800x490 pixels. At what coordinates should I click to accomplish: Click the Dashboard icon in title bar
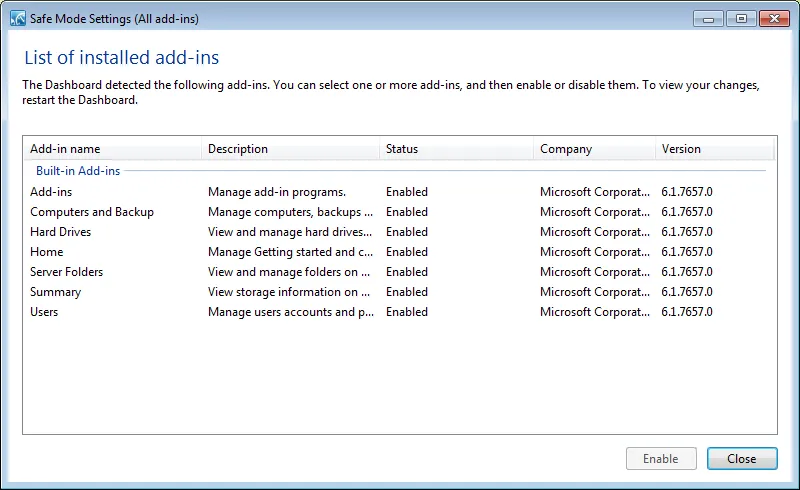point(17,19)
